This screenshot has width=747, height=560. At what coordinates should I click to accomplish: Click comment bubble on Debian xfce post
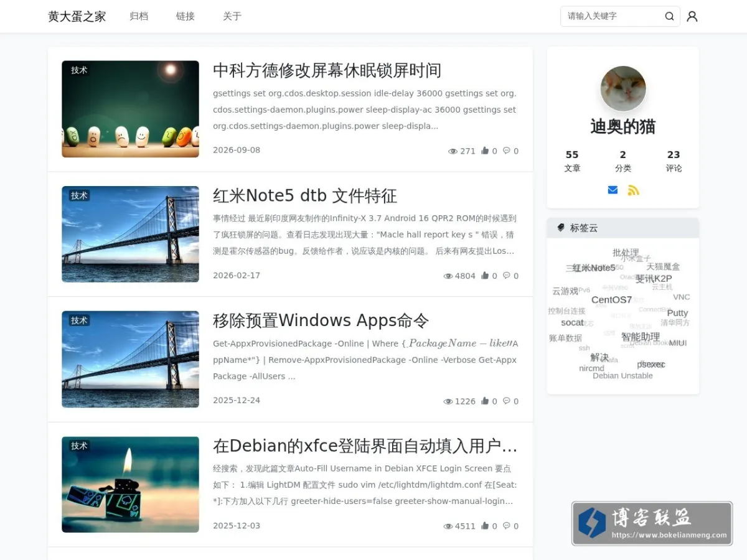(506, 526)
